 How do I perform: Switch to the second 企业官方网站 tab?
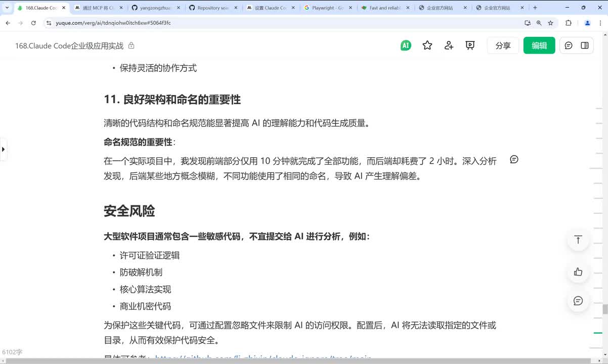(x=500, y=8)
